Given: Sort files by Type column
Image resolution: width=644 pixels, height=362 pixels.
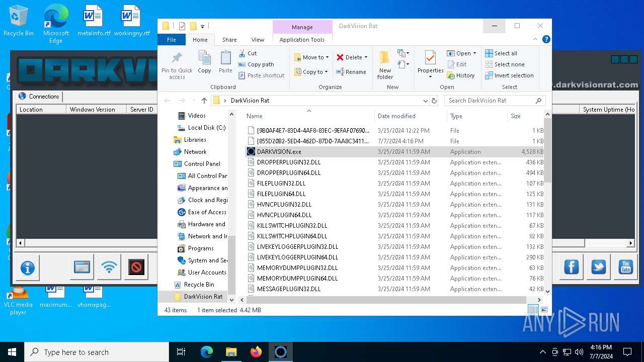Looking at the screenshot, I should tap(477, 116).
